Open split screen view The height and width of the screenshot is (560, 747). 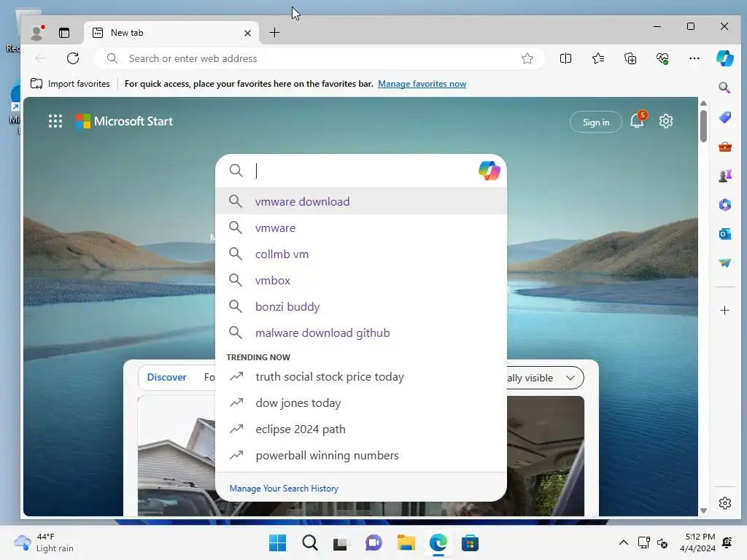[565, 58]
